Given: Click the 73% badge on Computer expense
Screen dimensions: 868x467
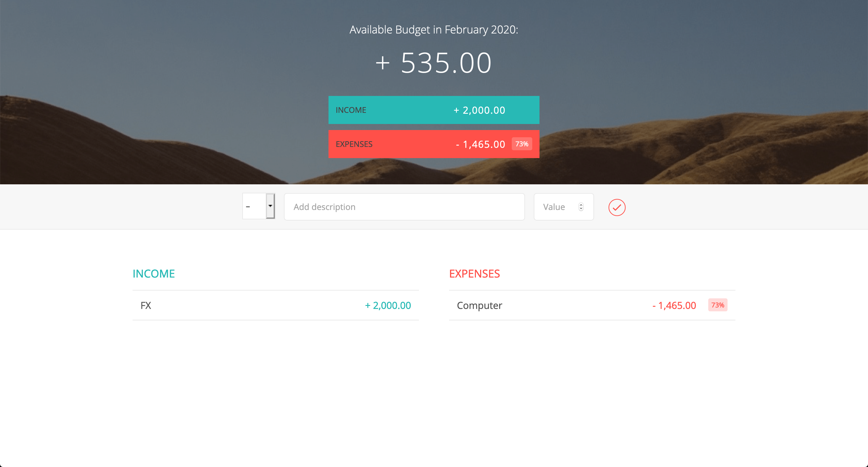Looking at the screenshot, I should pos(718,305).
